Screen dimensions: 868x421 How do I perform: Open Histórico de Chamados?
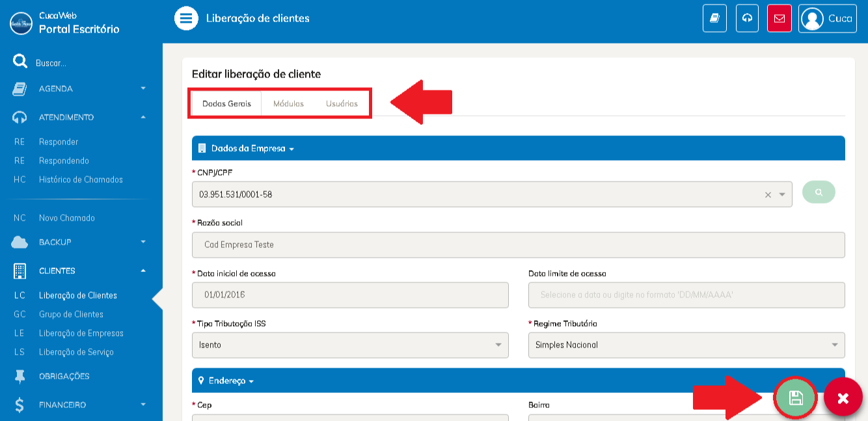pyautogui.click(x=81, y=180)
